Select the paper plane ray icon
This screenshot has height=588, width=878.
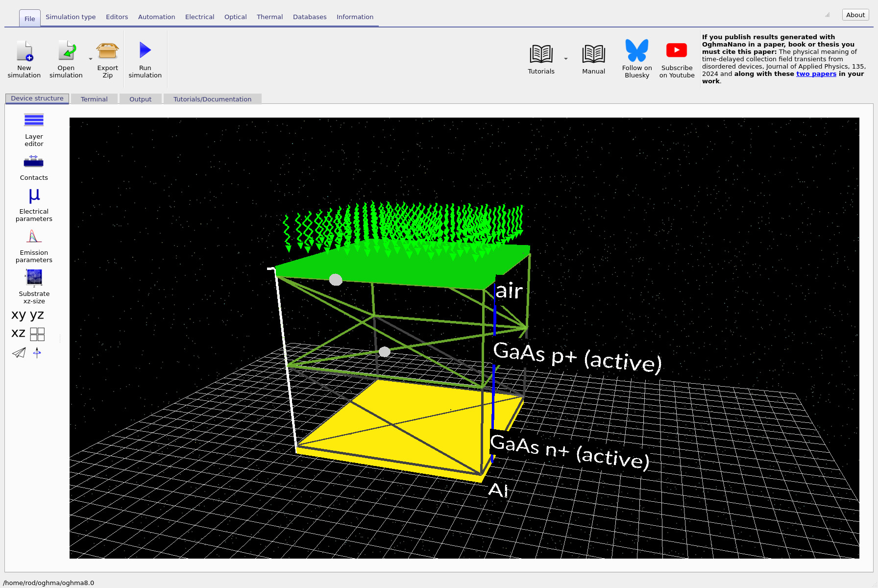pos(19,352)
